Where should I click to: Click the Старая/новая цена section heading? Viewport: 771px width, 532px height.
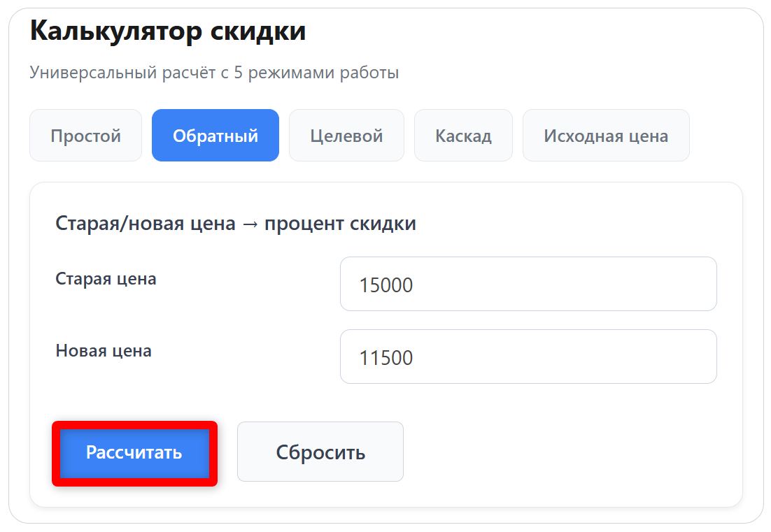(x=235, y=223)
